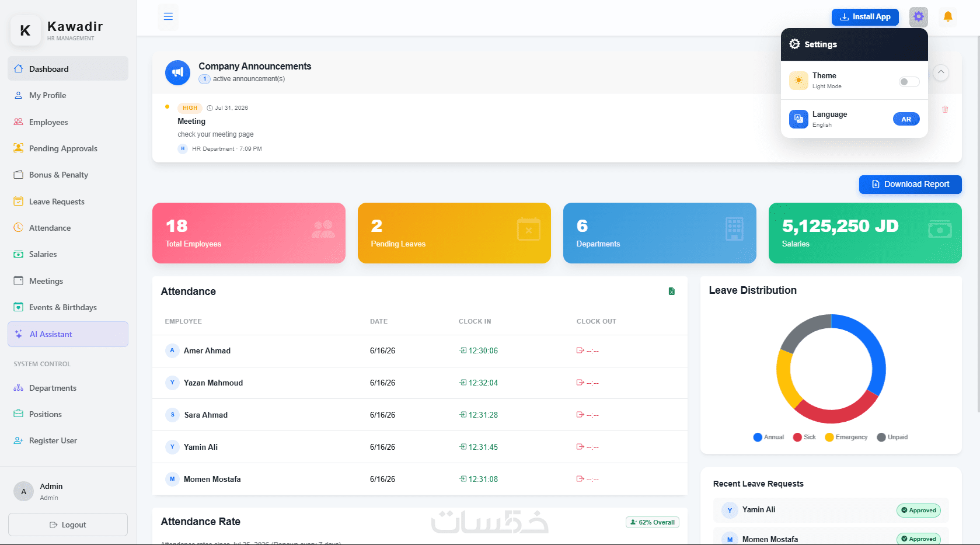Navigate to Bonus & Penalty
Image resolution: width=980 pixels, height=545 pixels.
(x=68, y=175)
